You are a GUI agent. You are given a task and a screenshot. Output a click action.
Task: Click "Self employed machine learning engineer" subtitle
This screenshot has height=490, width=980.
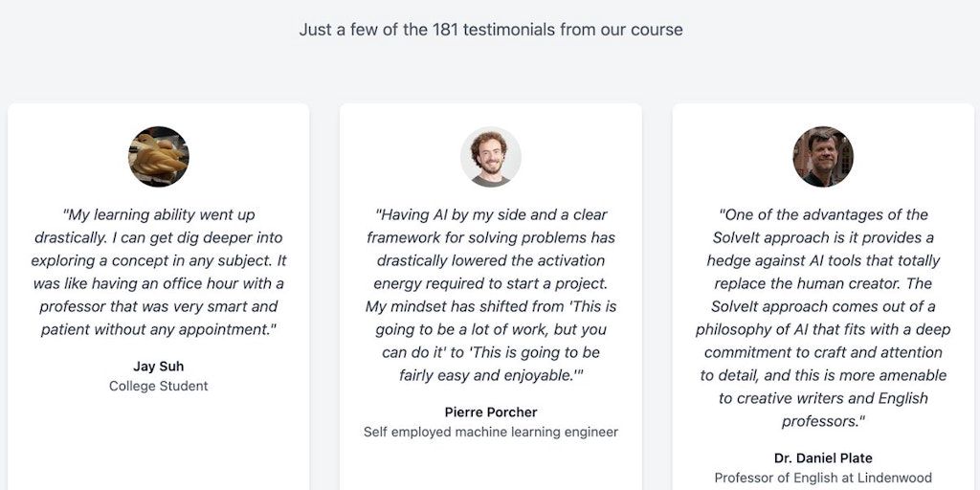pos(491,433)
